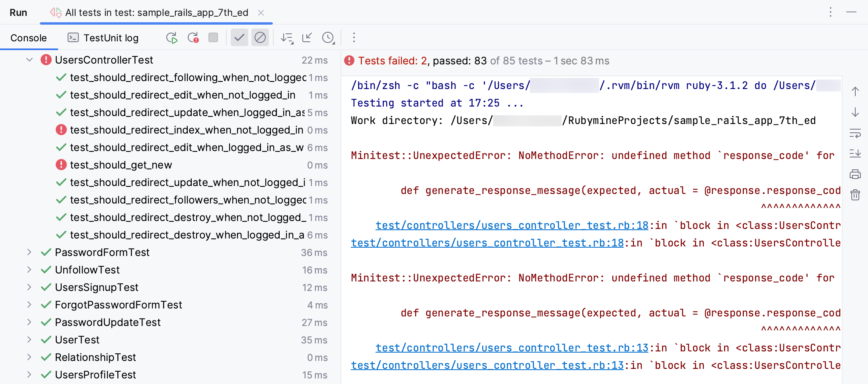Collapse the UsersControllerTest node
This screenshot has width=868, height=384.
coord(29,60)
